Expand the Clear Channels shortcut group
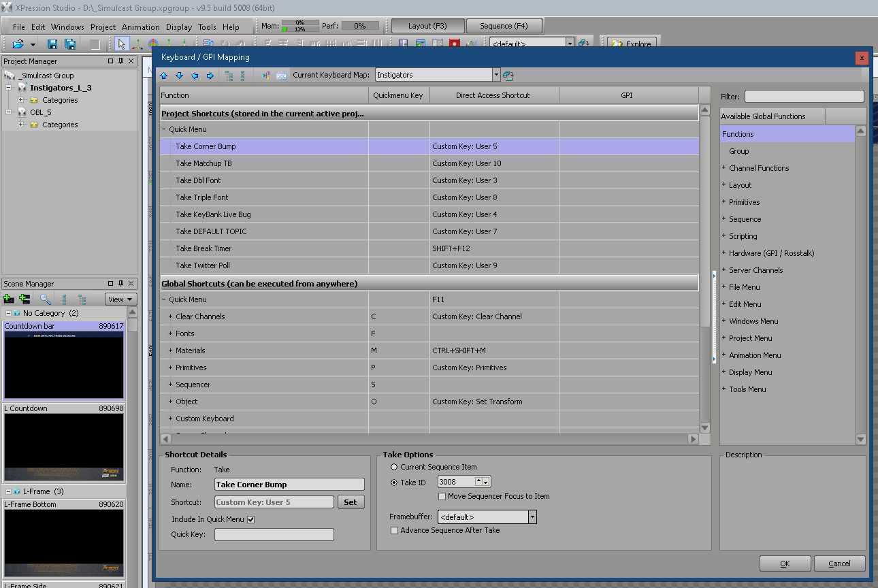 tap(171, 316)
